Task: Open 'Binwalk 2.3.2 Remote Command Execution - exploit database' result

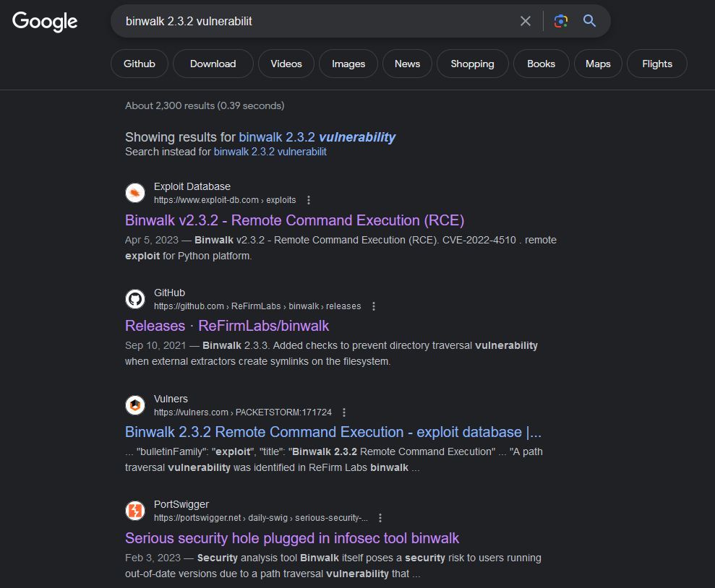Action: (333, 432)
